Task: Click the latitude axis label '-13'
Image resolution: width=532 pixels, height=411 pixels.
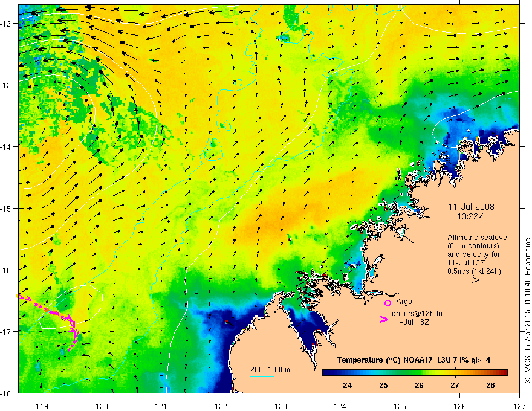Action: click(7, 85)
